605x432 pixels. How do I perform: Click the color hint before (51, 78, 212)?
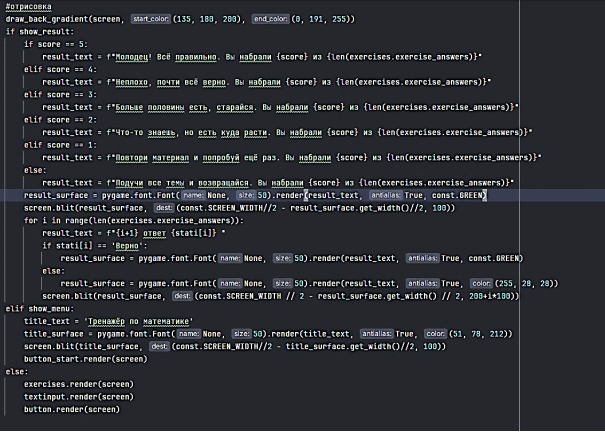click(437, 333)
